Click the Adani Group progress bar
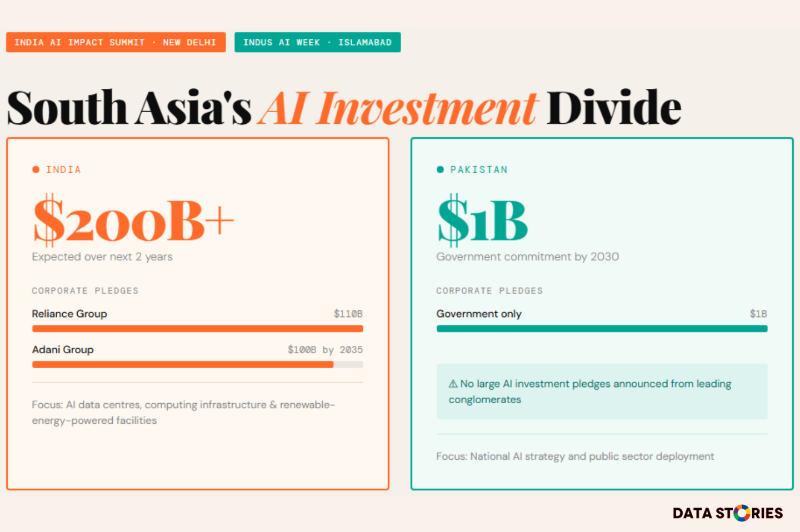 pyautogui.click(x=183, y=365)
